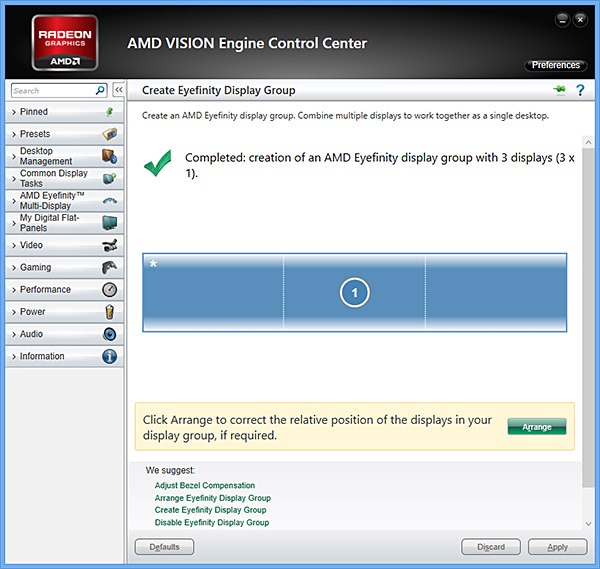Select display group 1 in the layout preview
The width and height of the screenshot is (600, 569).
354,292
